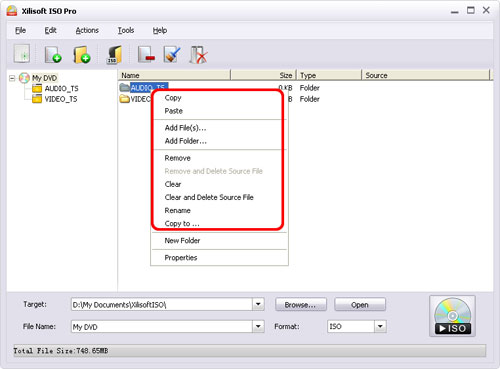Click the Delete source file toolbar icon

click(x=198, y=54)
